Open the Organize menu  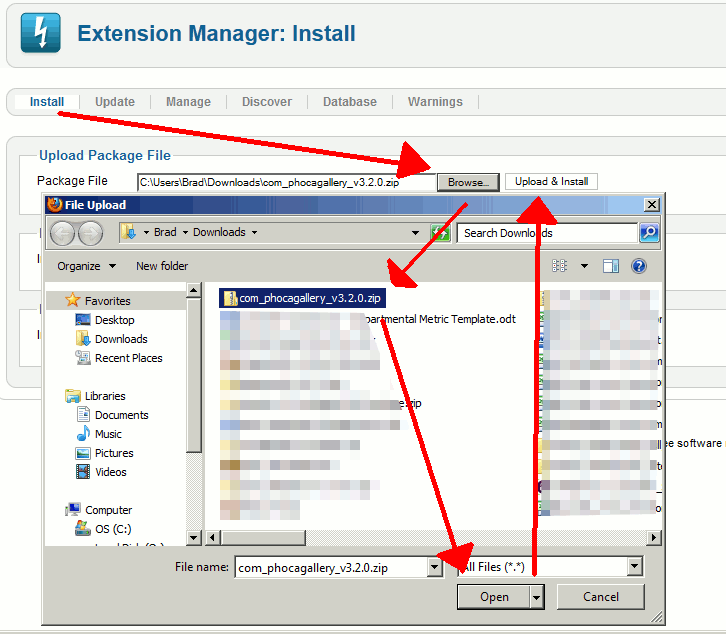coord(86,266)
